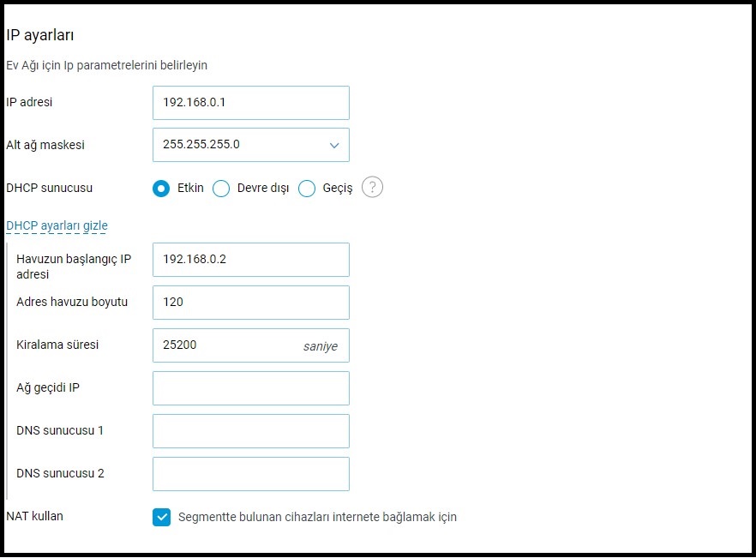
Task: Click the empty Ağ geçidi IP field
Action: point(250,388)
